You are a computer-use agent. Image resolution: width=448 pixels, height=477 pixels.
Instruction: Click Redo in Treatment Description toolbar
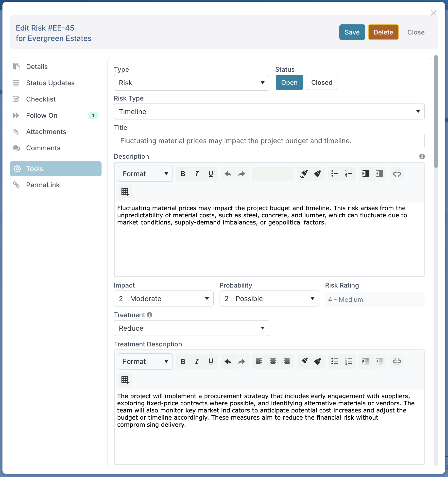[242, 361]
